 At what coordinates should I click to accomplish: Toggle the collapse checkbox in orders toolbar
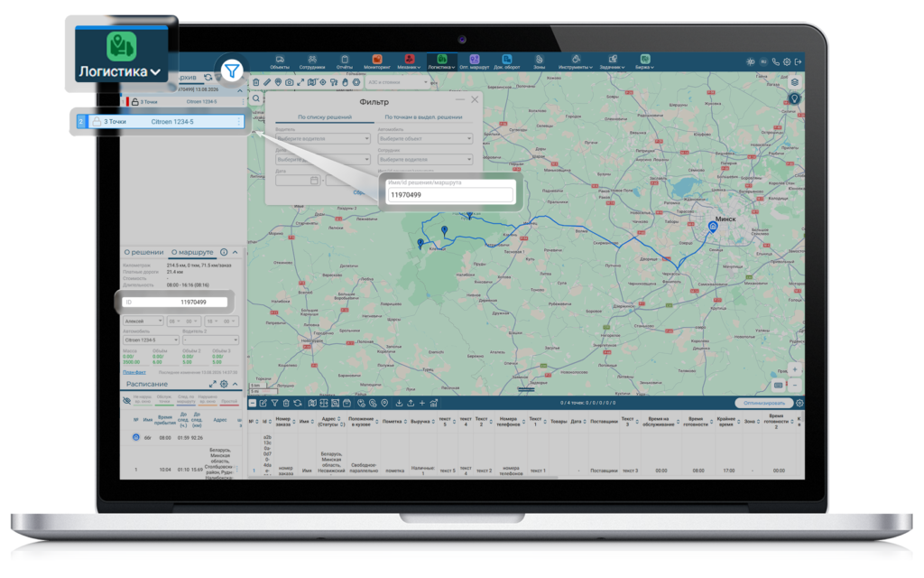click(253, 403)
